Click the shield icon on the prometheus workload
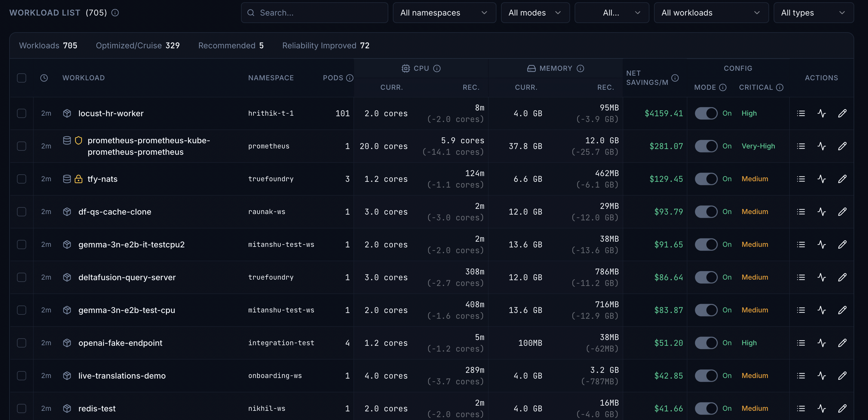The image size is (868, 420). 79,141
